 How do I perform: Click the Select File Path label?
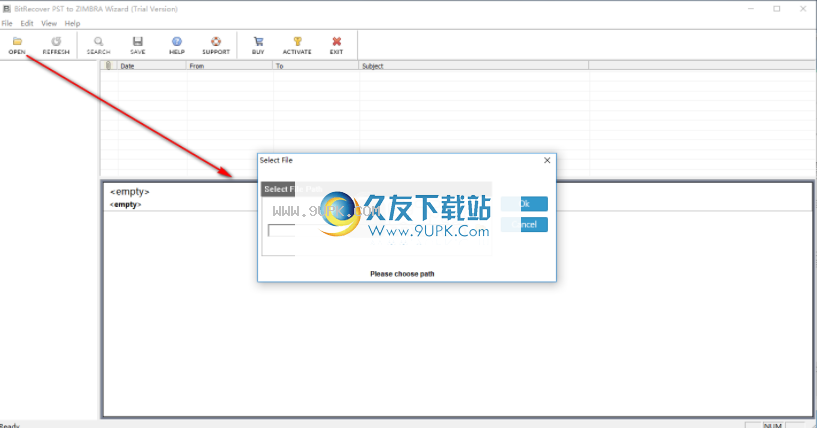293,189
